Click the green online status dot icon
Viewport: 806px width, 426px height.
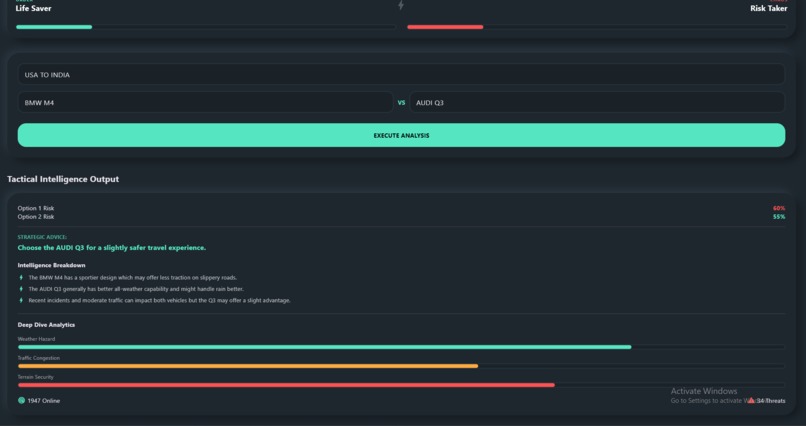21,400
